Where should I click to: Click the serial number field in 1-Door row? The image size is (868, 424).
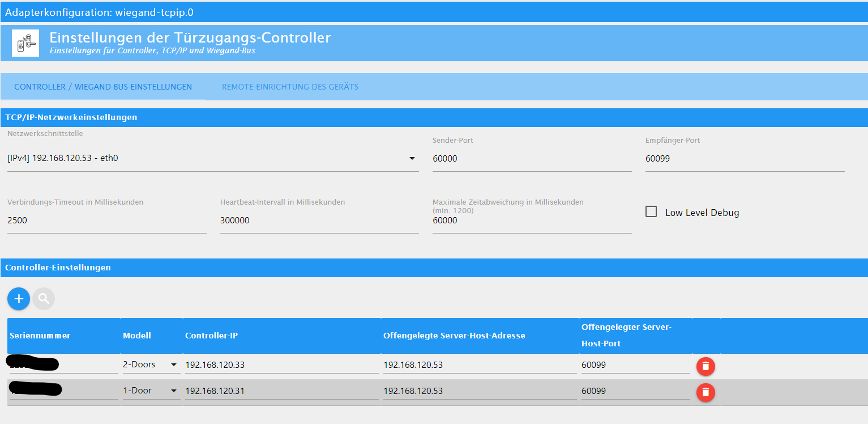point(64,391)
